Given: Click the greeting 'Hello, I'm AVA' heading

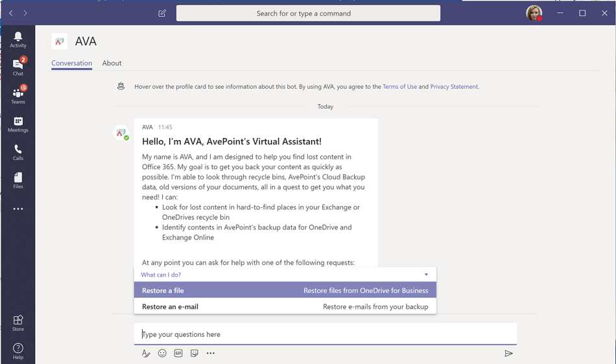Looking at the screenshot, I should pos(231,141).
